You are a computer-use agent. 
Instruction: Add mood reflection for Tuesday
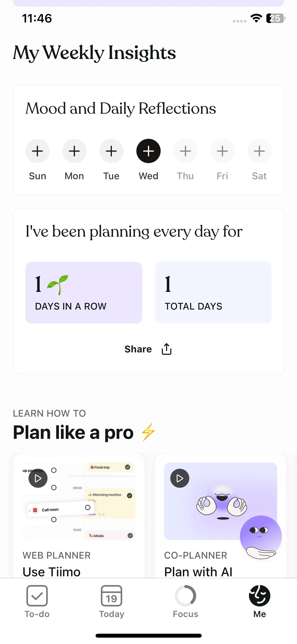coord(111,151)
